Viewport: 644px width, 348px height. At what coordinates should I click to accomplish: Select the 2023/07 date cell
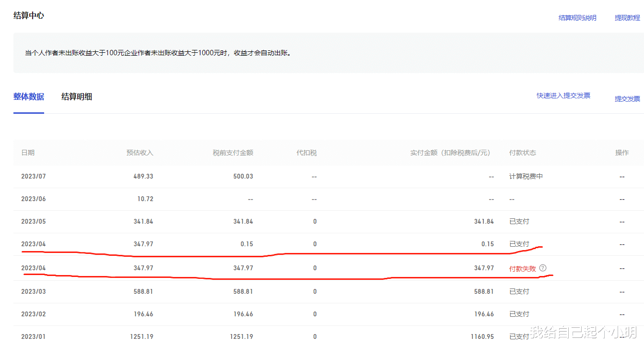click(34, 176)
